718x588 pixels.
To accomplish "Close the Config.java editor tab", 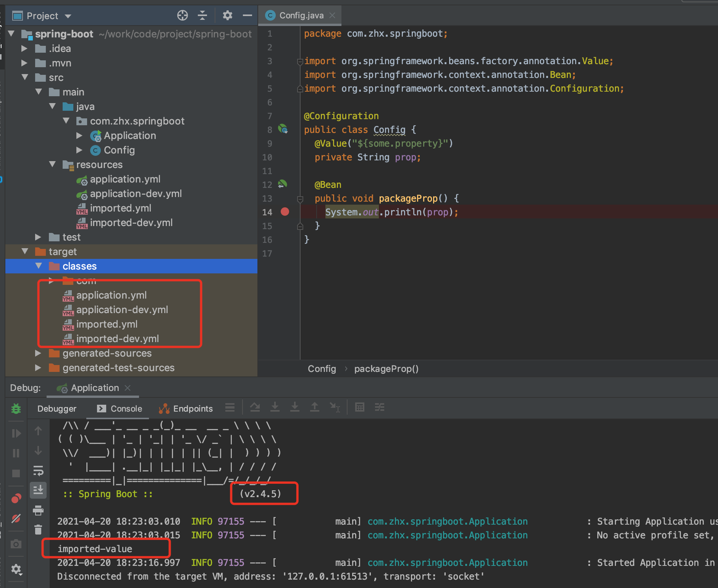I will tap(332, 15).
